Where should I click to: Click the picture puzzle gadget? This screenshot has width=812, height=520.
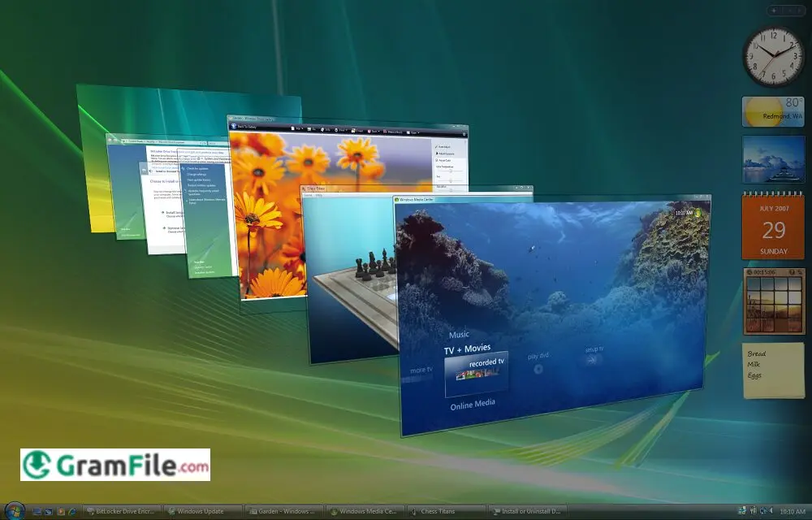point(773,302)
